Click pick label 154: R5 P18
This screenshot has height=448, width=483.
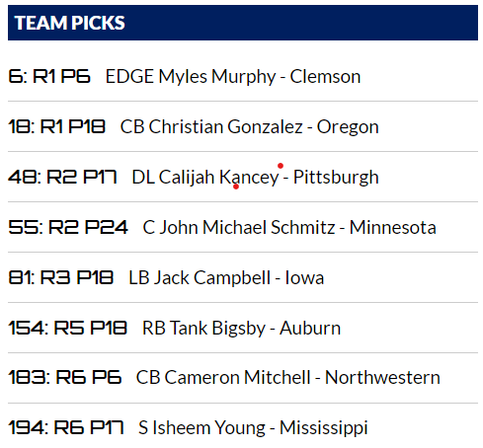67,329
